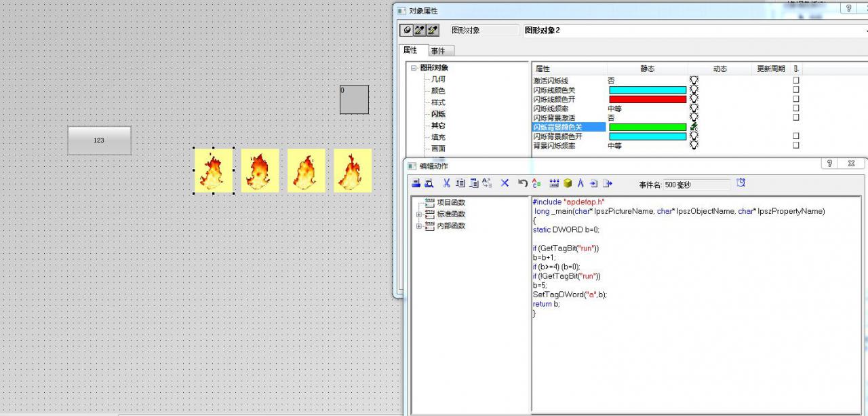The height and width of the screenshot is (416, 868).
Task: Click the cut scissors icon in action editor
Action: (446, 183)
